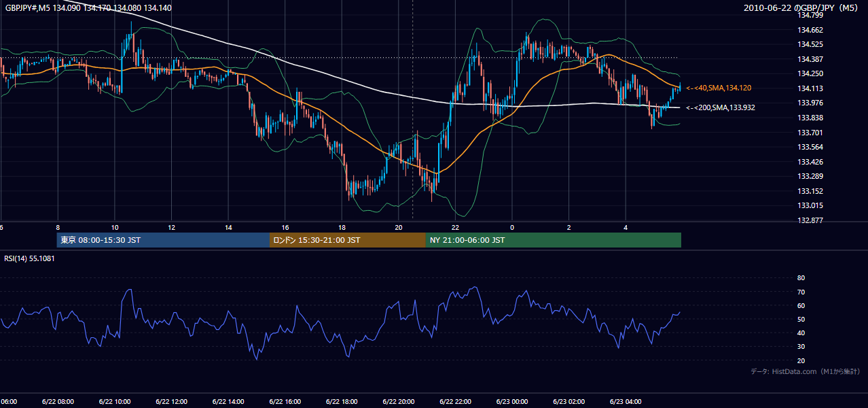The image size is (868, 408).
Task: Click the Tokyo 08:00-15:30 JST session bar
Action: tap(163, 240)
